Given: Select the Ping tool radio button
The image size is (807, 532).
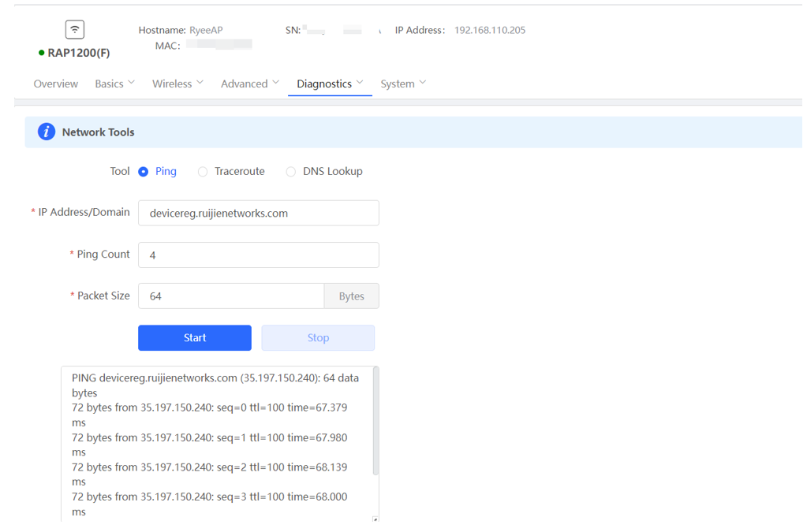Looking at the screenshot, I should point(144,171).
